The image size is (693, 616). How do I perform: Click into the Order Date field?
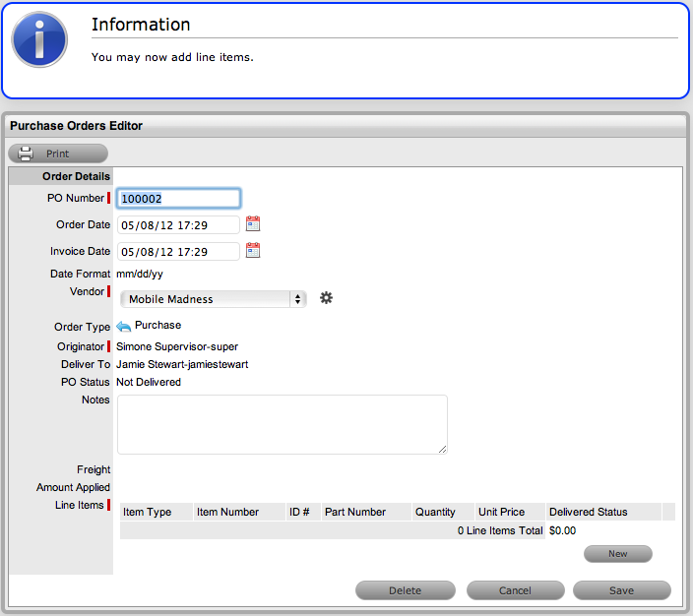coord(178,225)
